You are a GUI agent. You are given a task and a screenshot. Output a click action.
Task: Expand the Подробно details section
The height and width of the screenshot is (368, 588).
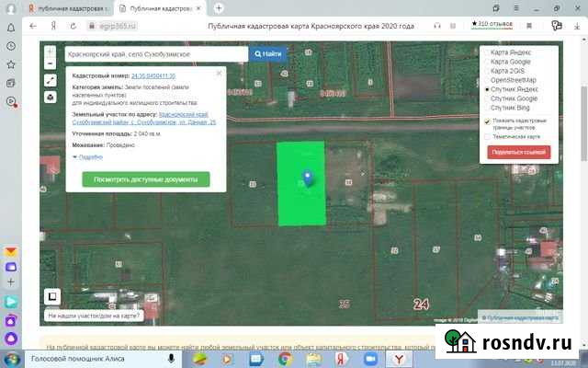[x=88, y=157]
